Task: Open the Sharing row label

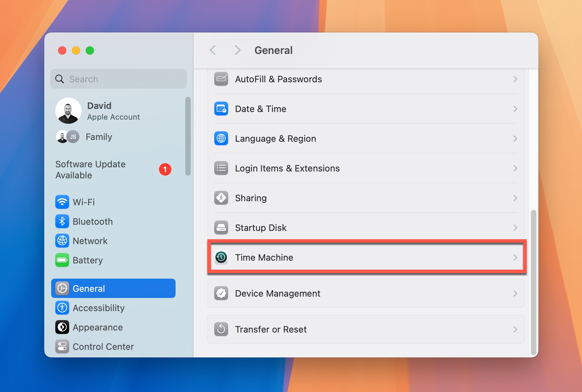Action: pos(251,198)
